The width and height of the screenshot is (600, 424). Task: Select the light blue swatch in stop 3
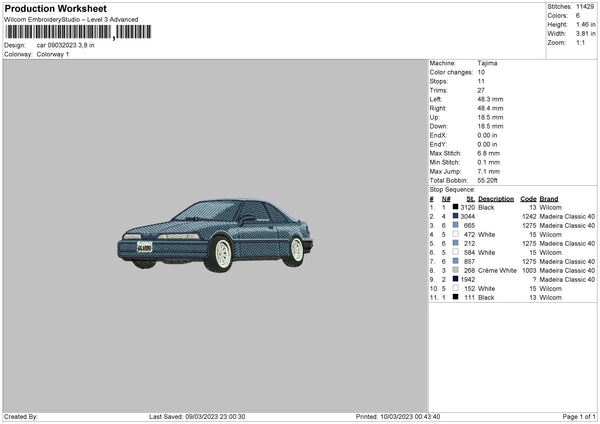point(456,225)
